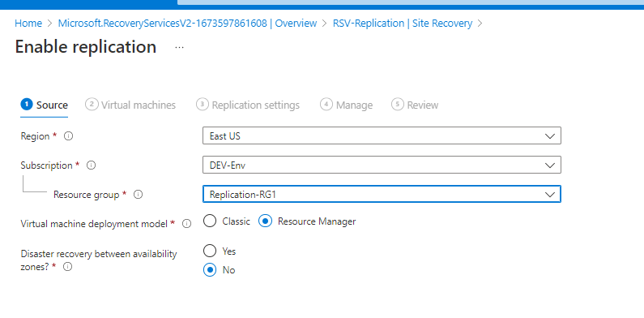Open RSV-Replication Site Recovery breadcrumb

click(403, 24)
